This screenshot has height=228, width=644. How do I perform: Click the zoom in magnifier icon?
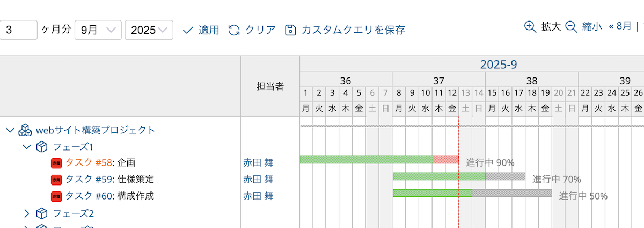click(530, 27)
